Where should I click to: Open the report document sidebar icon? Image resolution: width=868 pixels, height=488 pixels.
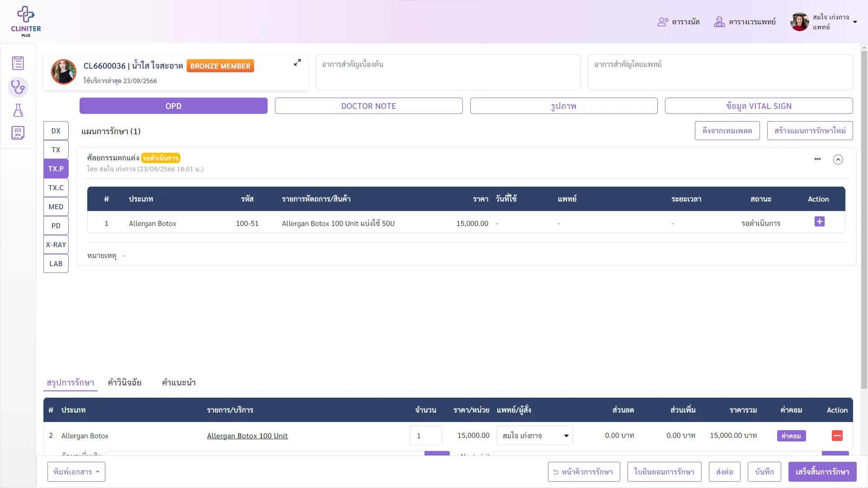pyautogui.click(x=18, y=133)
